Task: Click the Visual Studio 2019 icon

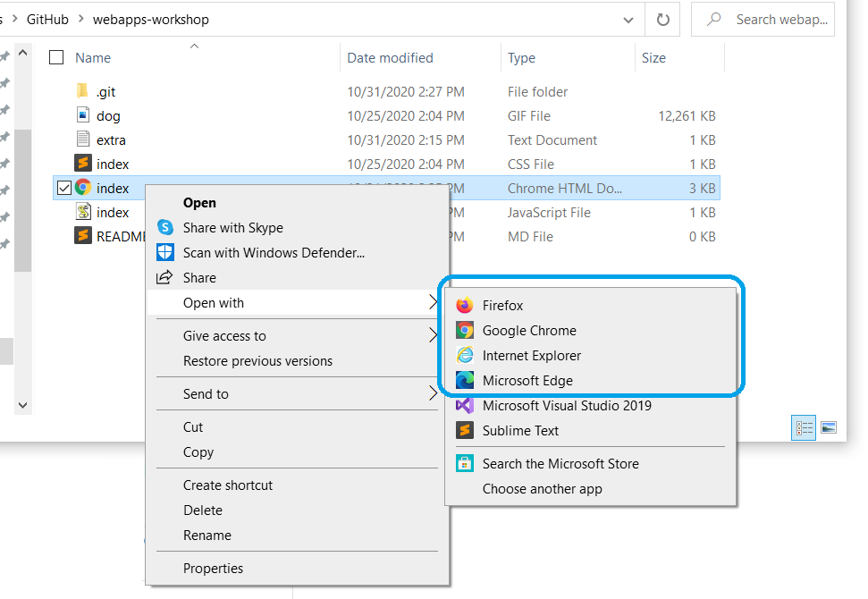Action: [464, 406]
